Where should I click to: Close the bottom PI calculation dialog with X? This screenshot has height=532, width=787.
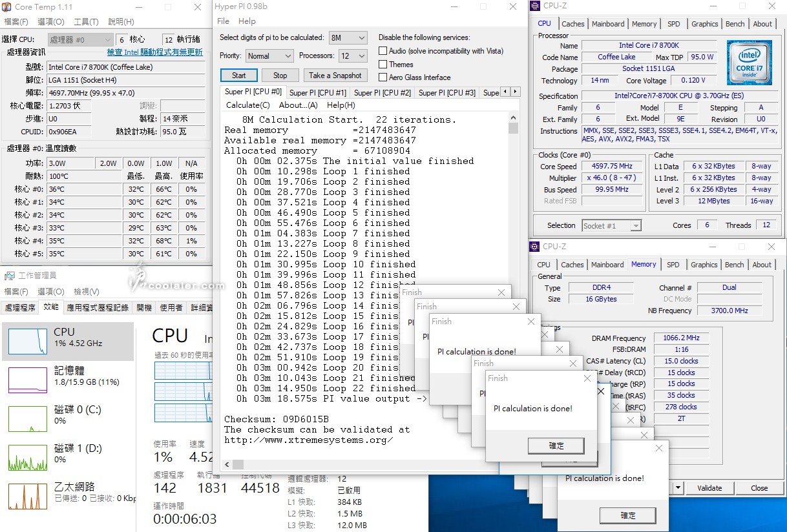(x=658, y=448)
